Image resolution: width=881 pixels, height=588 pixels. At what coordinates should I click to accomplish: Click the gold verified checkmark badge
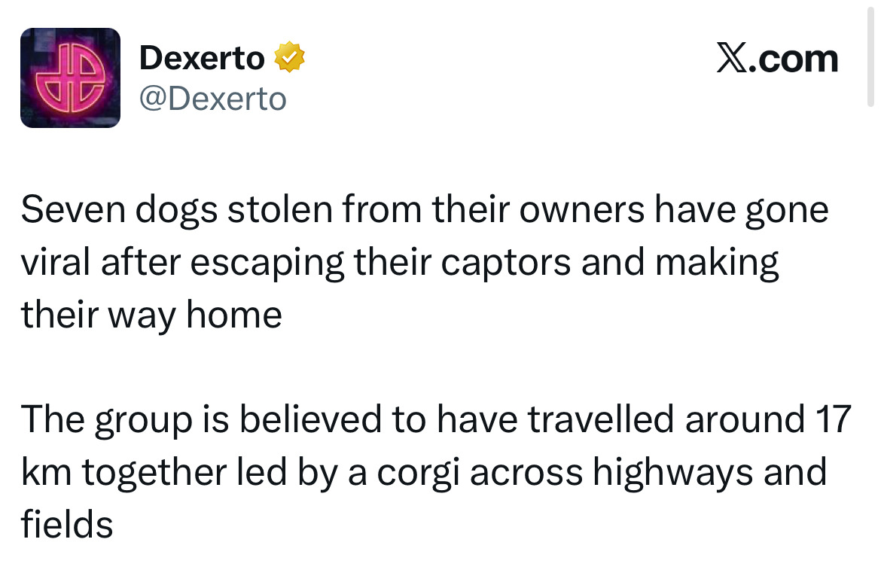pyautogui.click(x=289, y=58)
